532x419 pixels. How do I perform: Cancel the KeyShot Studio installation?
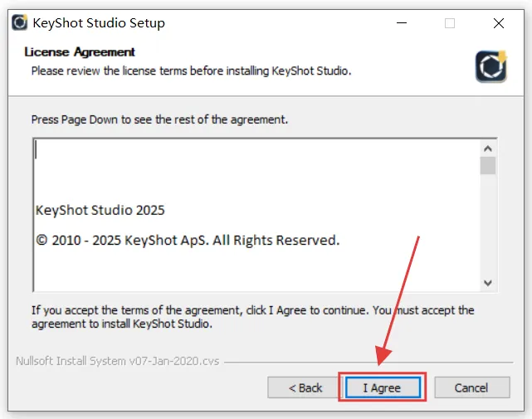click(x=471, y=387)
